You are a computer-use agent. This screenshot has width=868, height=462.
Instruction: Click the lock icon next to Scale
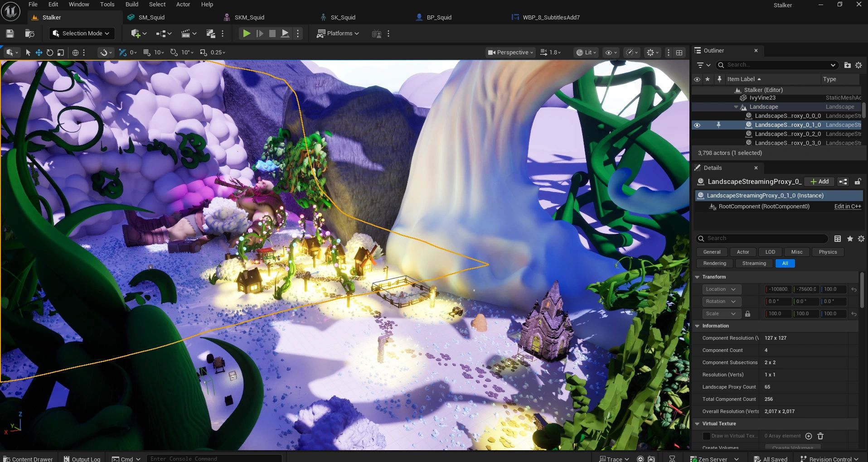tap(747, 313)
